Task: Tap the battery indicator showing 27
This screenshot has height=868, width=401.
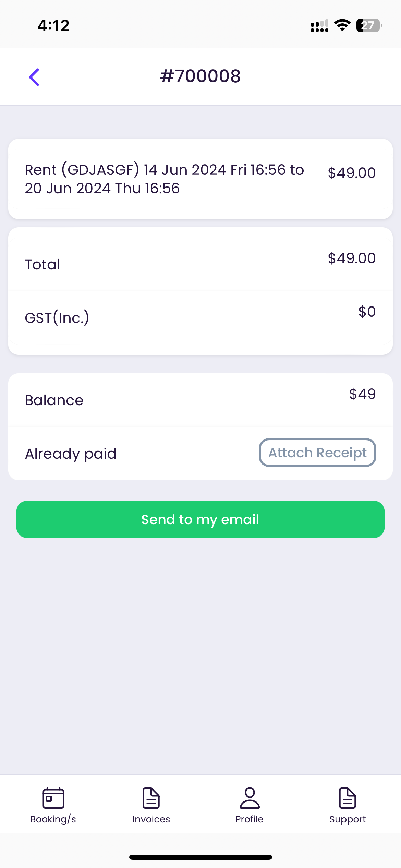Action: tap(369, 25)
